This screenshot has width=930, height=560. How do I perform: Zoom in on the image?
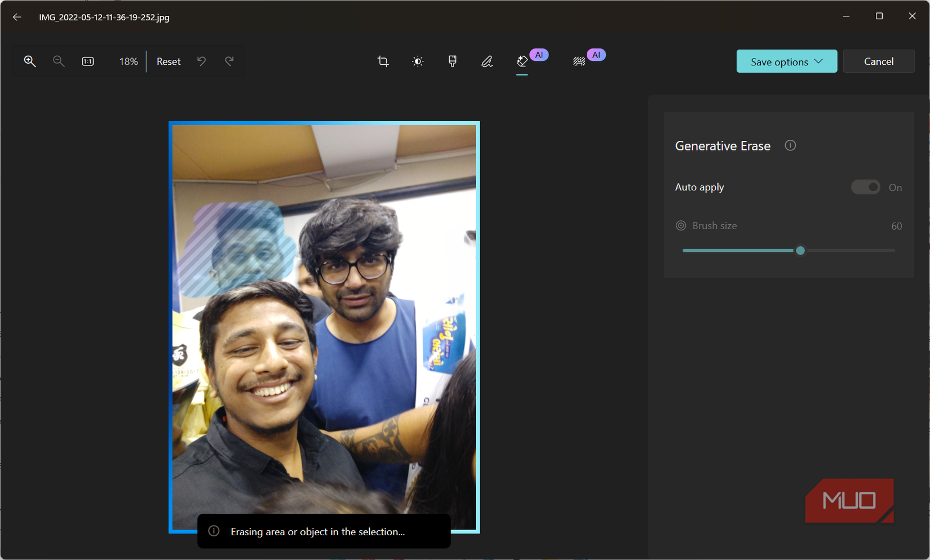point(30,61)
